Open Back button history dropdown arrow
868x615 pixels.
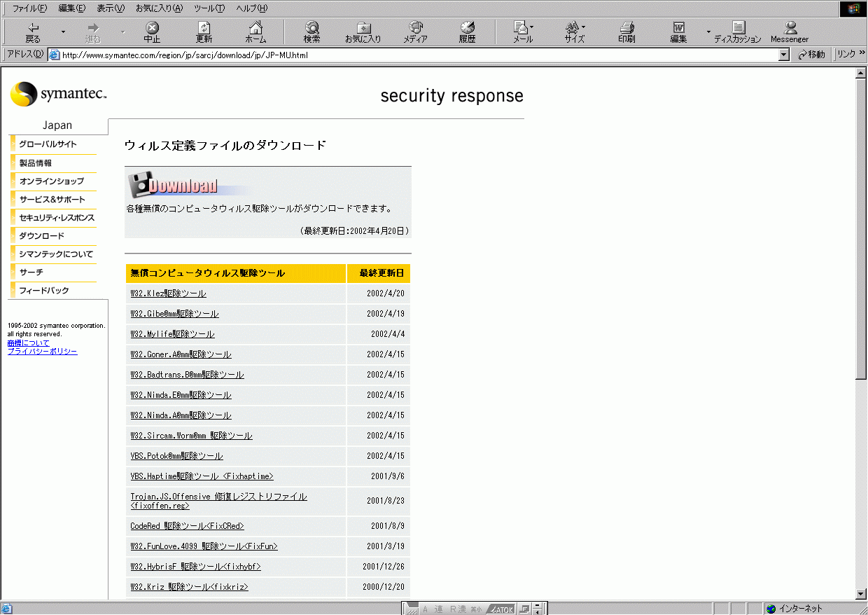63,32
